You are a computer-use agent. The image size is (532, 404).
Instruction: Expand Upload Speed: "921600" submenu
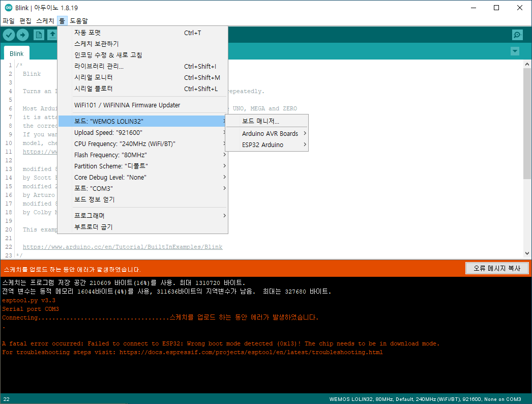143,132
